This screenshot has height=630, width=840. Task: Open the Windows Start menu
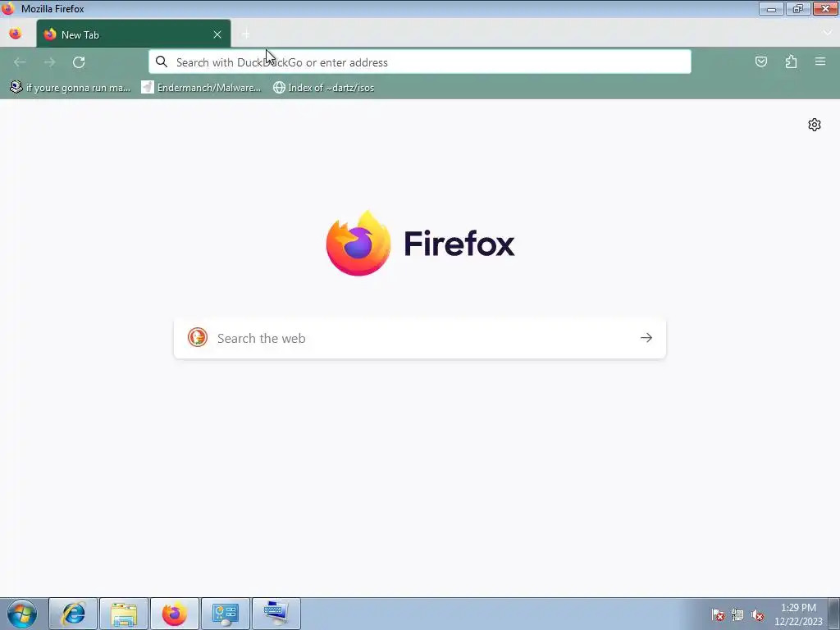(22, 614)
